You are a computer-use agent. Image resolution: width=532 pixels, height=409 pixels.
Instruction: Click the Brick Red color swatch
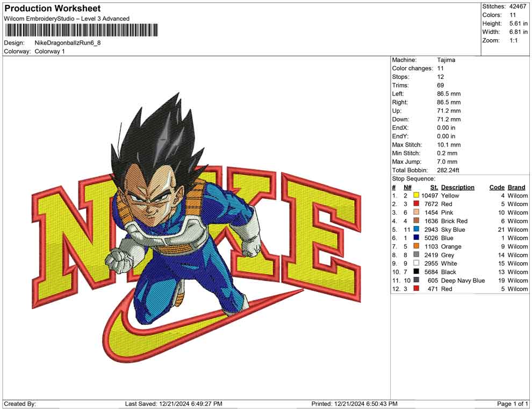[416, 221]
